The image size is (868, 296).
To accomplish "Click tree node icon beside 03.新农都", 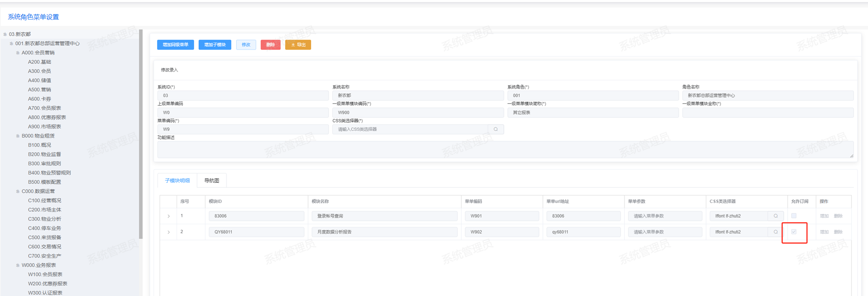I will click(5, 34).
